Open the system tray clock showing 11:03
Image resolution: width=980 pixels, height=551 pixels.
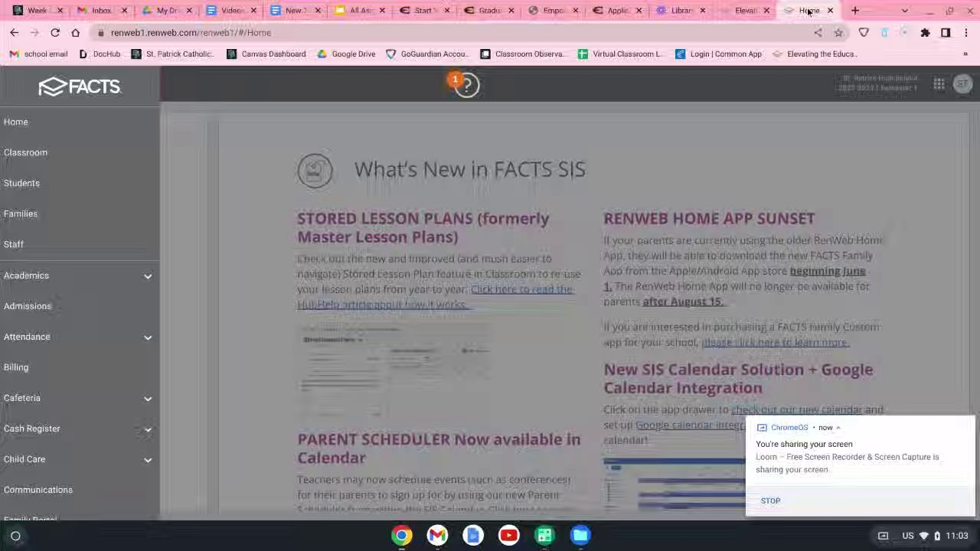pyautogui.click(x=957, y=536)
